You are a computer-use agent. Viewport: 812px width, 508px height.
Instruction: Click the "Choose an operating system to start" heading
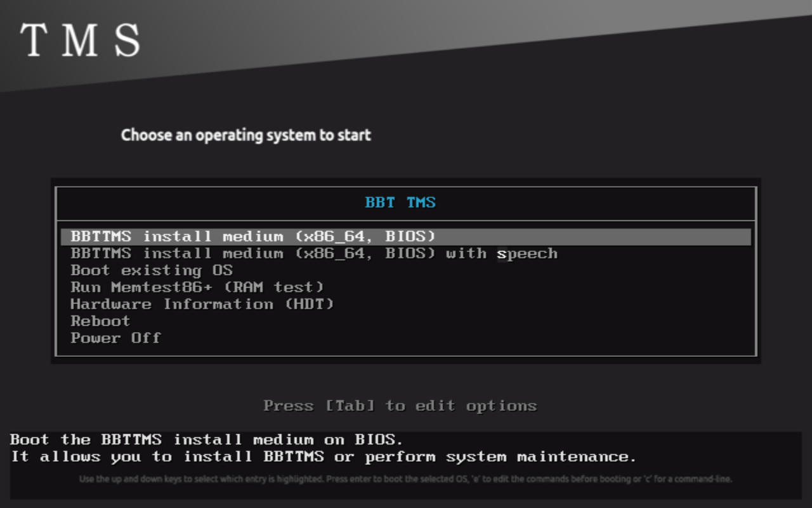coord(246,135)
